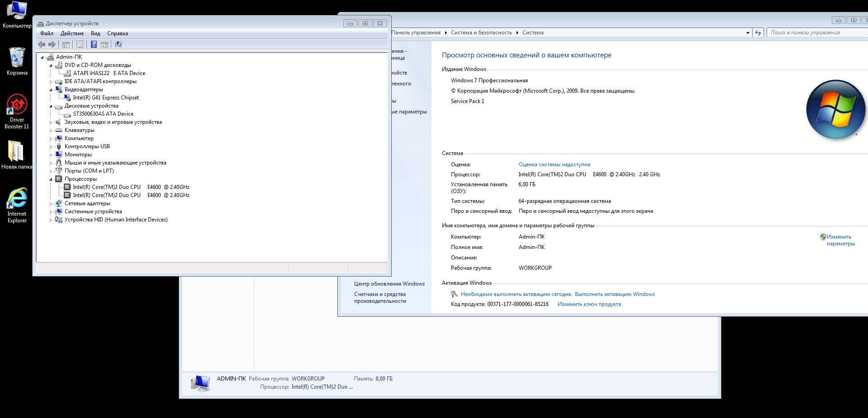Click the refresh icon beside the address bar
The height and width of the screenshot is (418, 868).
pos(758,33)
